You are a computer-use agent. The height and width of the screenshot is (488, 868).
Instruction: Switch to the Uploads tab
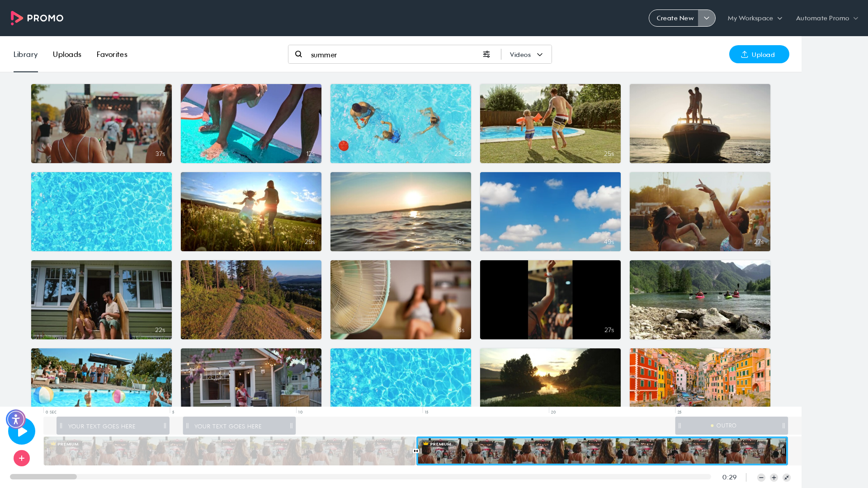point(67,54)
